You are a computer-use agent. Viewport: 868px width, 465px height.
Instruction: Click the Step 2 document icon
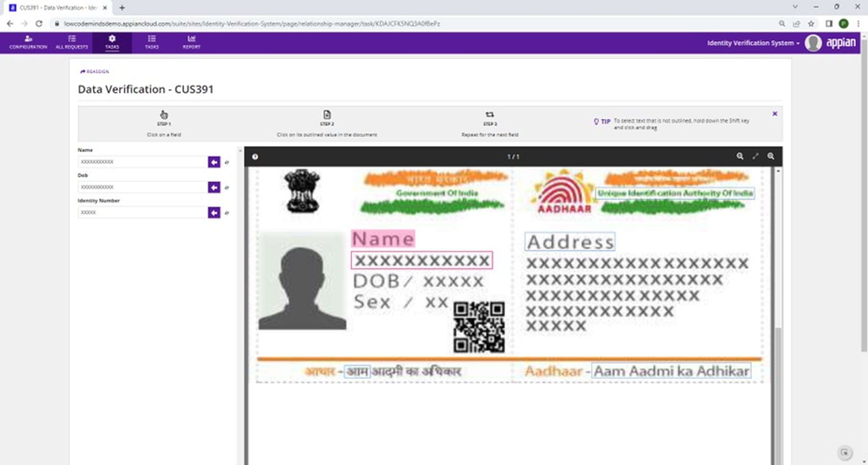[327, 115]
